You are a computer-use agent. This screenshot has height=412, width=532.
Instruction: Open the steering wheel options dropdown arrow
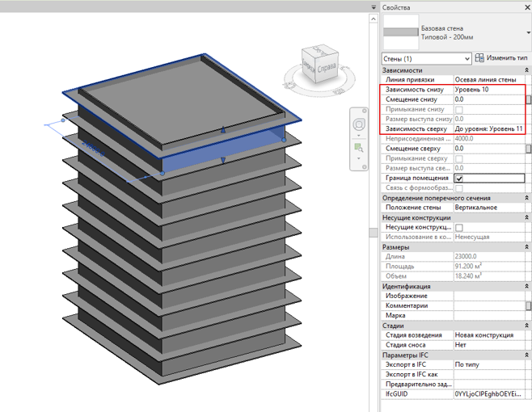(359, 136)
